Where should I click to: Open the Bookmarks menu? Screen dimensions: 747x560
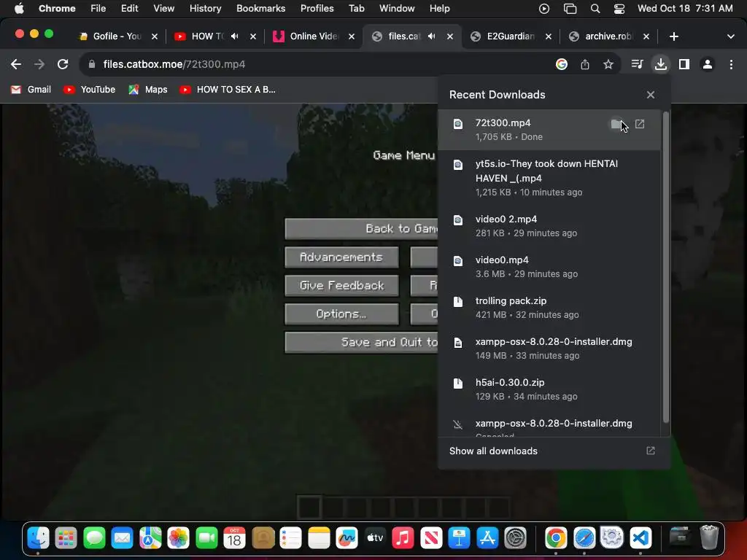point(260,8)
